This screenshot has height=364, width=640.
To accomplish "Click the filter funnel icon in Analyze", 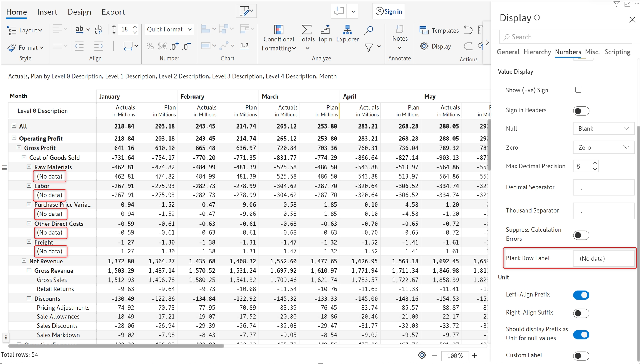I will (x=369, y=47).
